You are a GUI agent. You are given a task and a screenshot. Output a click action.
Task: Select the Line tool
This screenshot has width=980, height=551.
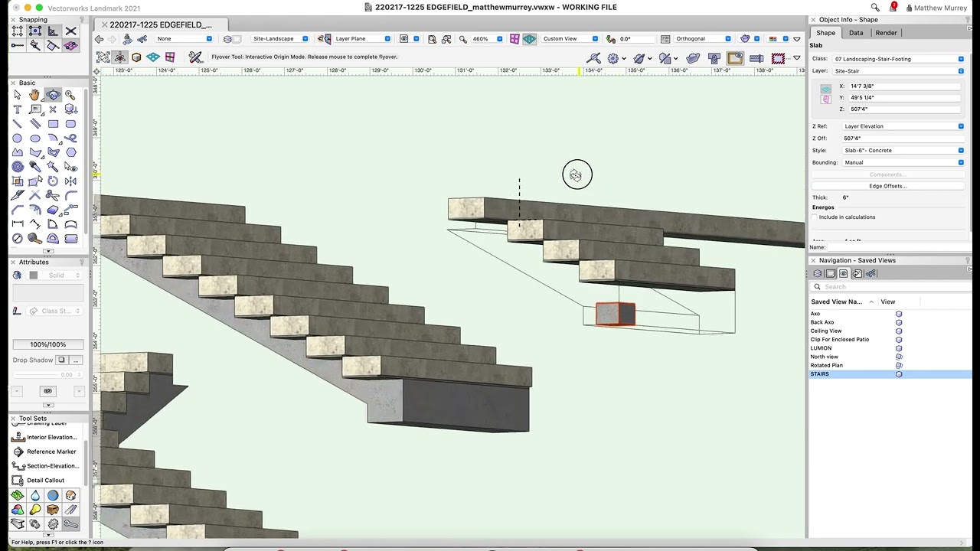click(17, 124)
